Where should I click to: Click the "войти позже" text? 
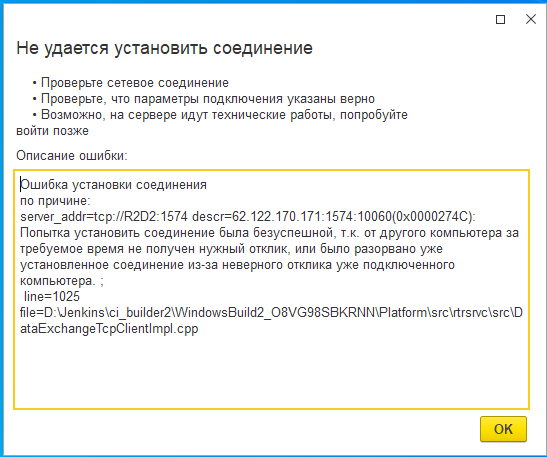52,131
